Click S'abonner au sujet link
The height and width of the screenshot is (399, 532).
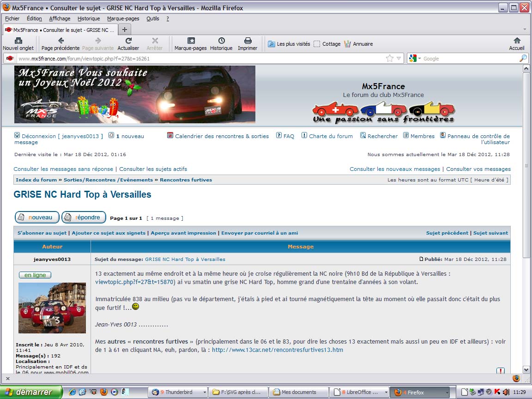click(x=42, y=233)
